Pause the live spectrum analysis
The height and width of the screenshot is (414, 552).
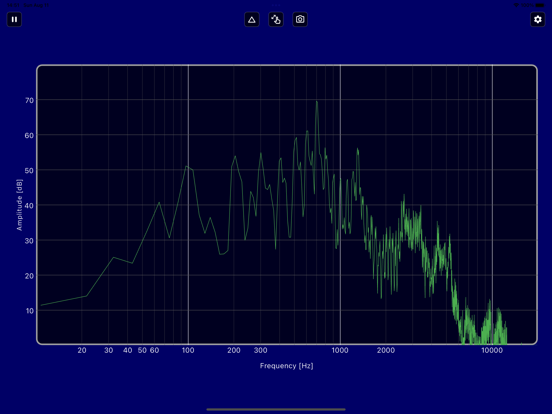pyautogui.click(x=14, y=19)
